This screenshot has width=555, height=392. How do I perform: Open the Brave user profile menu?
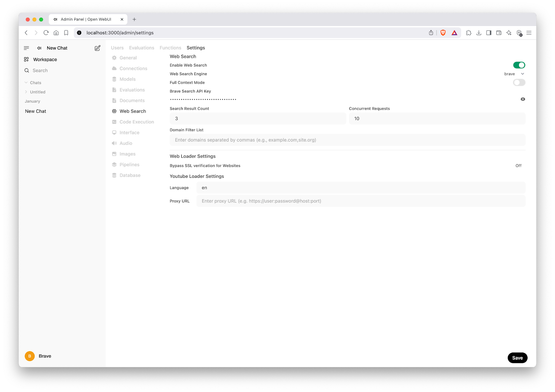[38, 356]
